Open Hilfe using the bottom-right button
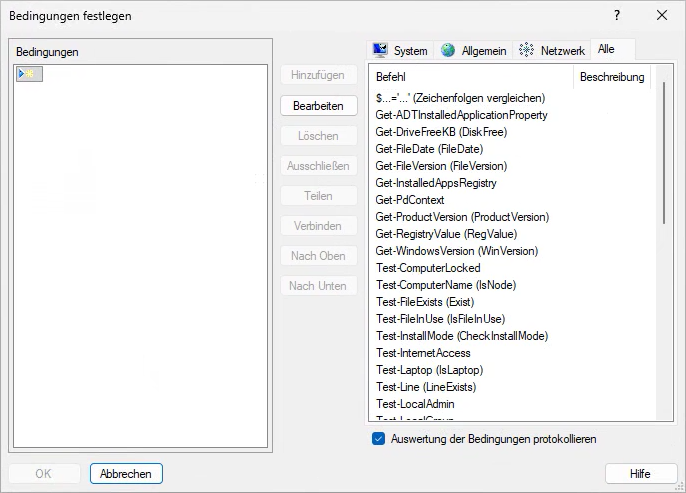Screen dimensions: 686x493 [x=640, y=474]
